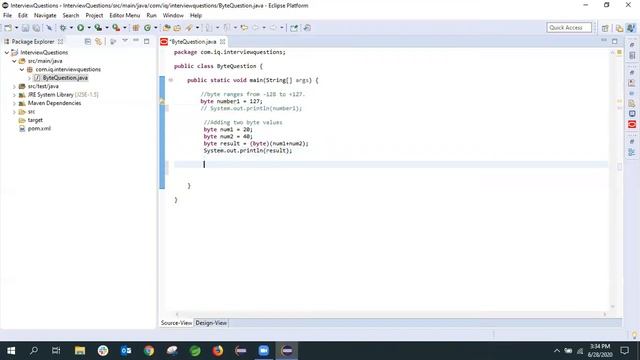Open Outlook from the taskbar
Screen dimensions: 640x360
(126, 351)
